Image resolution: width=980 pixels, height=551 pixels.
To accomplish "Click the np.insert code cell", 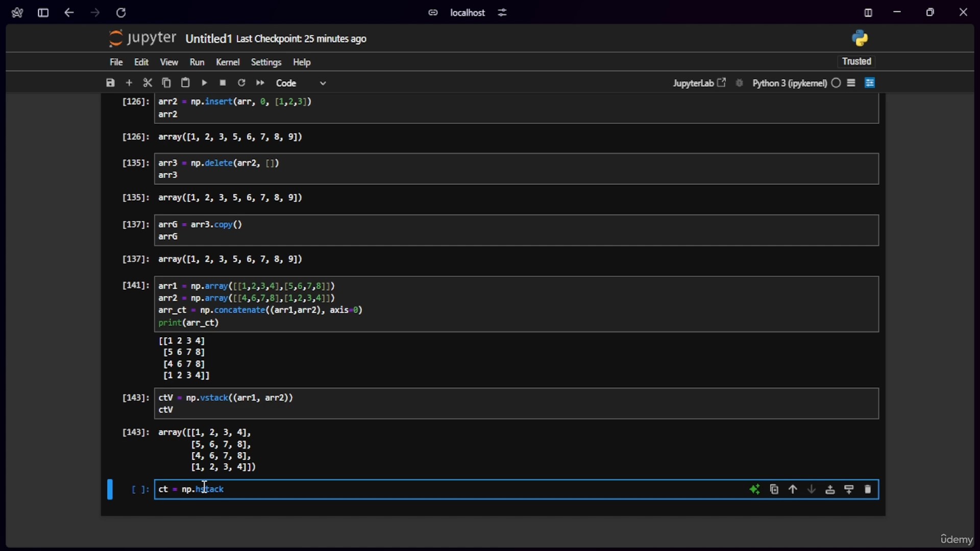I will click(517, 108).
